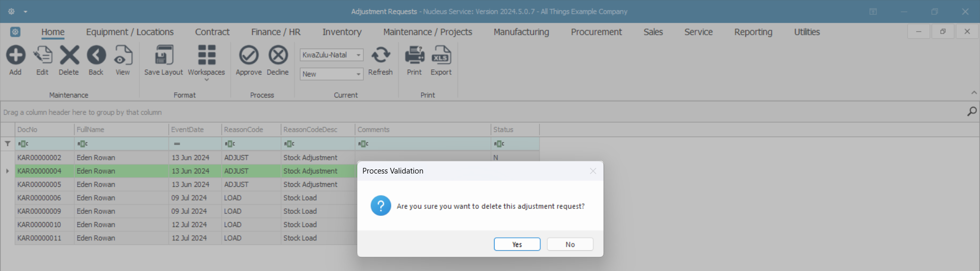Click the Approve checkmark icon
The height and width of the screenshot is (271, 980).
coord(249,55)
